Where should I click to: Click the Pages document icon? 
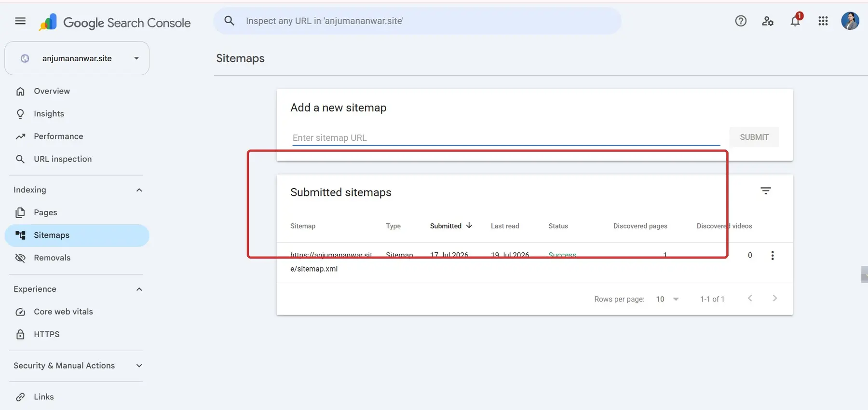[20, 213]
